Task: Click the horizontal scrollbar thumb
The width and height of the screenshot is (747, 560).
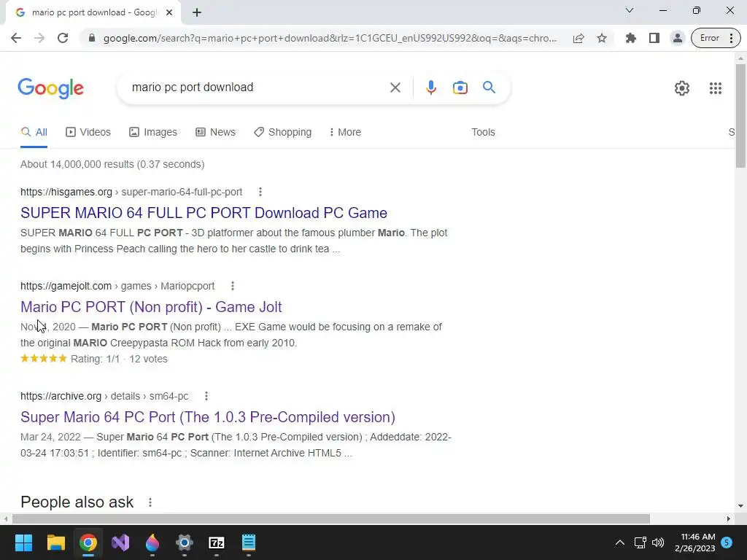Action: pos(331,518)
